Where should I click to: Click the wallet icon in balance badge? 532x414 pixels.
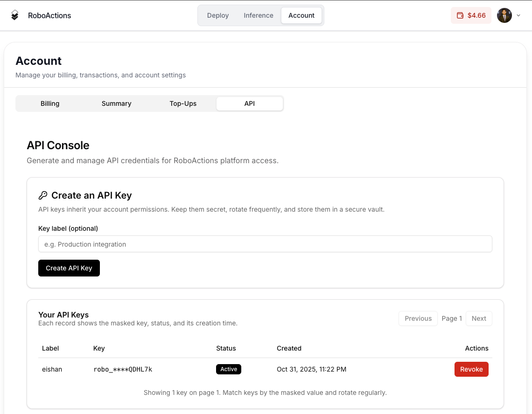pos(460,15)
